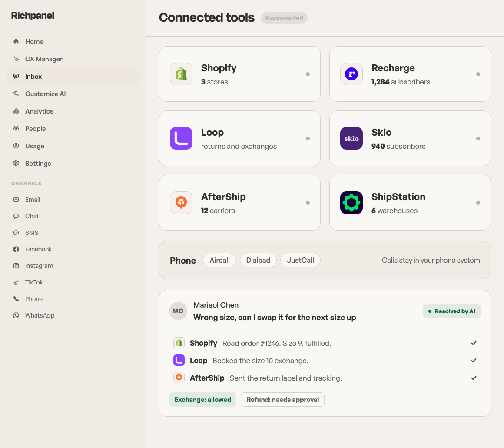
Task: Click "Read order #1246. Size 9, fulfilled."
Action: pos(276,344)
